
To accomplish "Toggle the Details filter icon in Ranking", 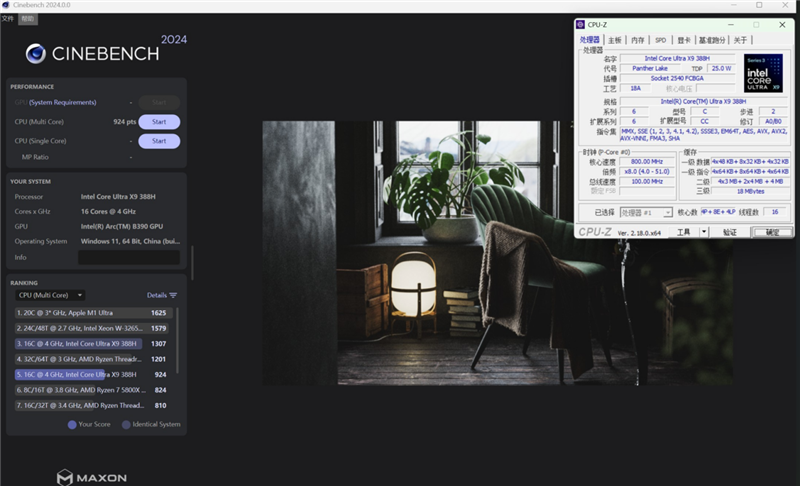I will click(173, 295).
